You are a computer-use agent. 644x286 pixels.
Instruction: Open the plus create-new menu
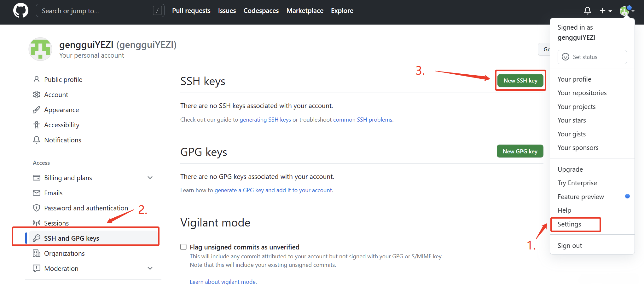click(x=606, y=11)
